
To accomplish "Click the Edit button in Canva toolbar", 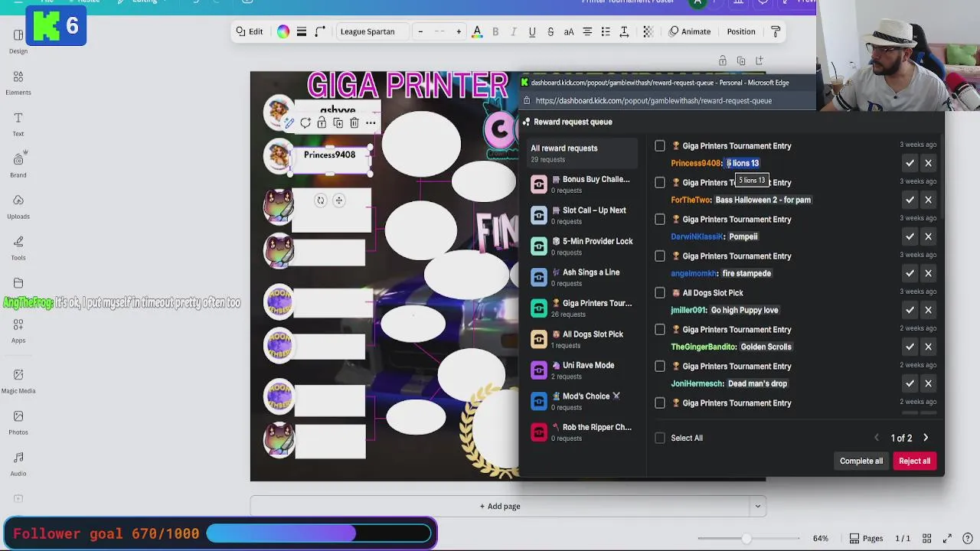I will pyautogui.click(x=250, y=31).
